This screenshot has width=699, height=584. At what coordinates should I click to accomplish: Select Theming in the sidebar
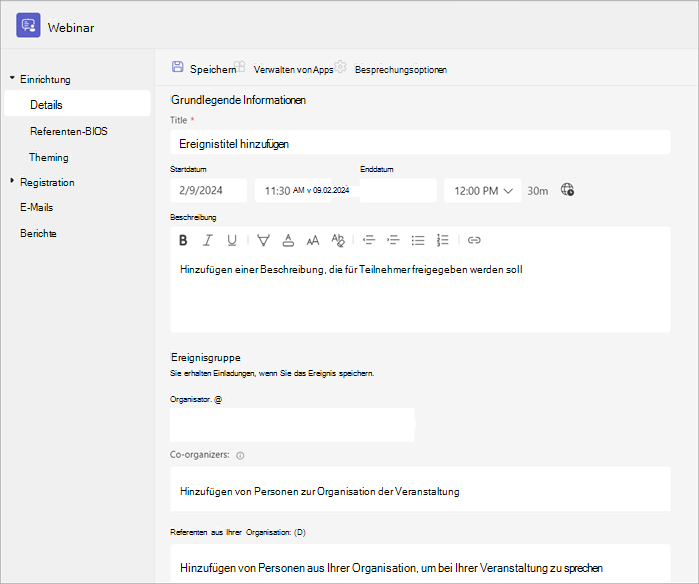(49, 157)
